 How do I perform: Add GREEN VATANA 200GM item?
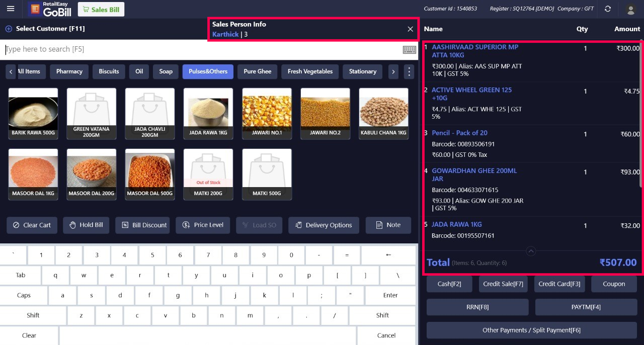(92, 114)
